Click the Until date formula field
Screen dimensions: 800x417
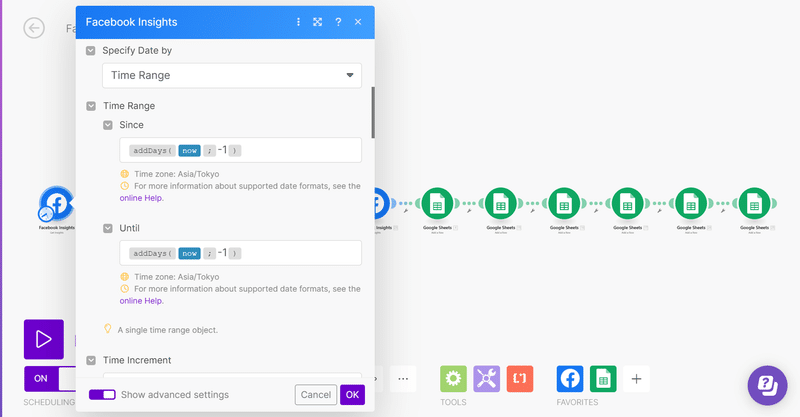click(240, 253)
